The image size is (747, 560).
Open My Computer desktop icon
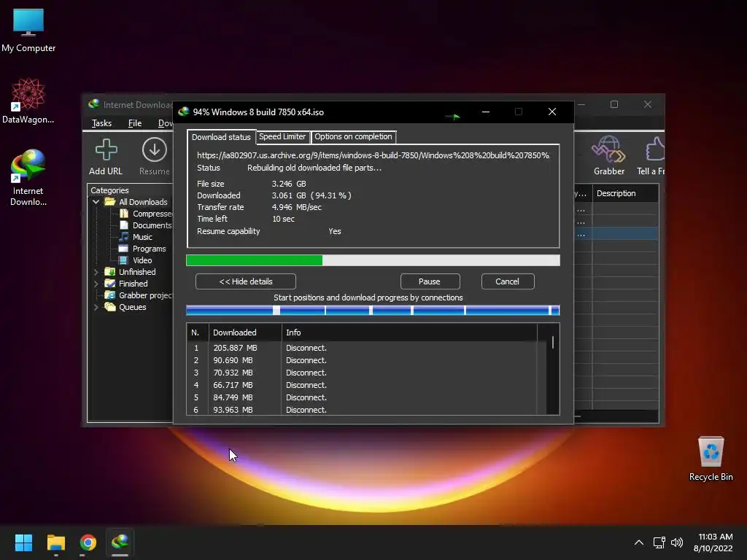pos(28,31)
